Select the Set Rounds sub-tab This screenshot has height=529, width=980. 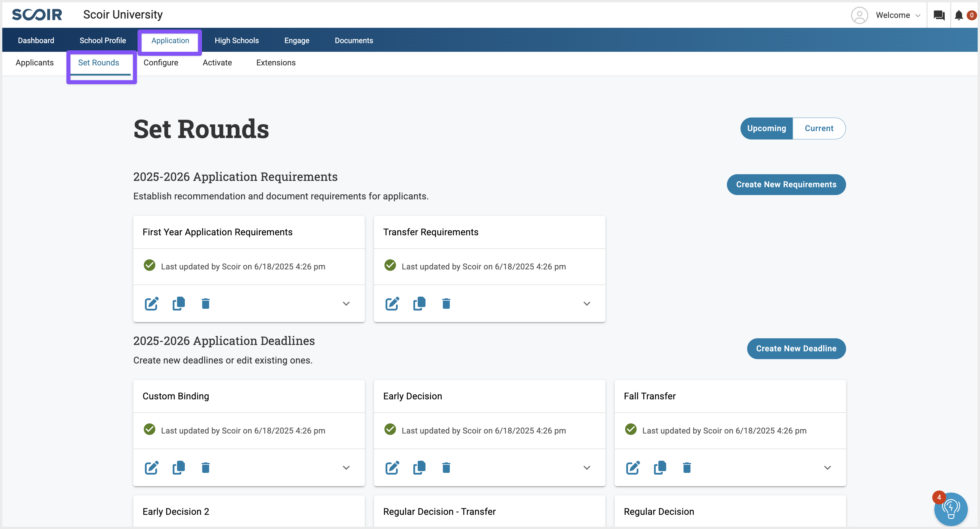(99, 63)
